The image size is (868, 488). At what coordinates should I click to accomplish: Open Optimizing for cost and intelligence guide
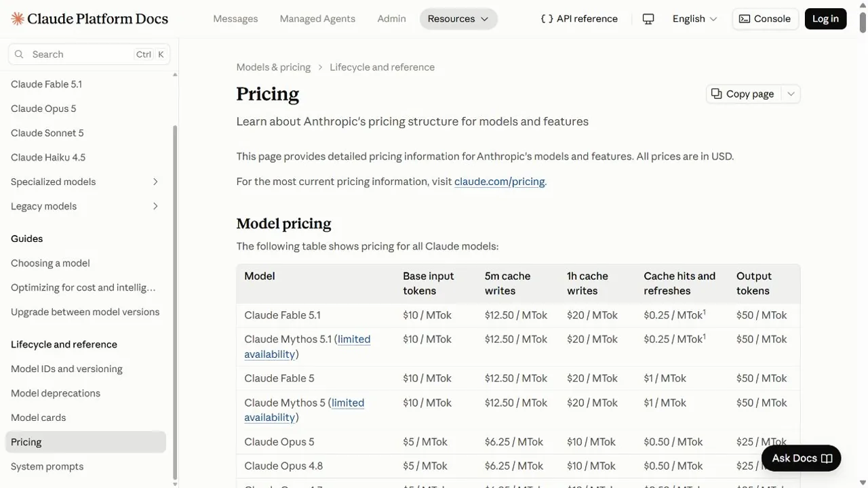click(83, 287)
